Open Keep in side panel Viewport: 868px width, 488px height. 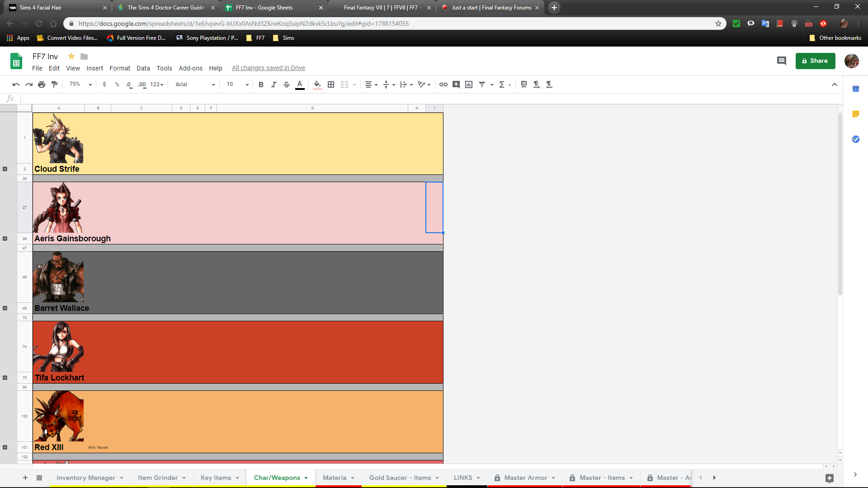(855, 114)
